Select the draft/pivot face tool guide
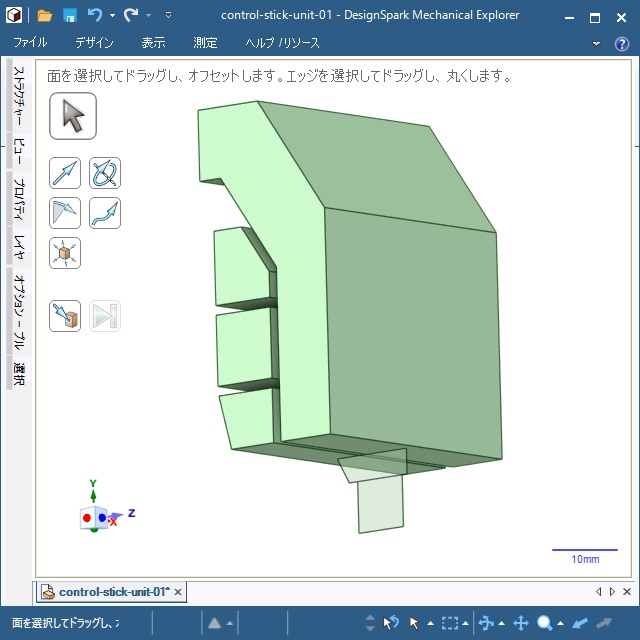 (x=65, y=213)
